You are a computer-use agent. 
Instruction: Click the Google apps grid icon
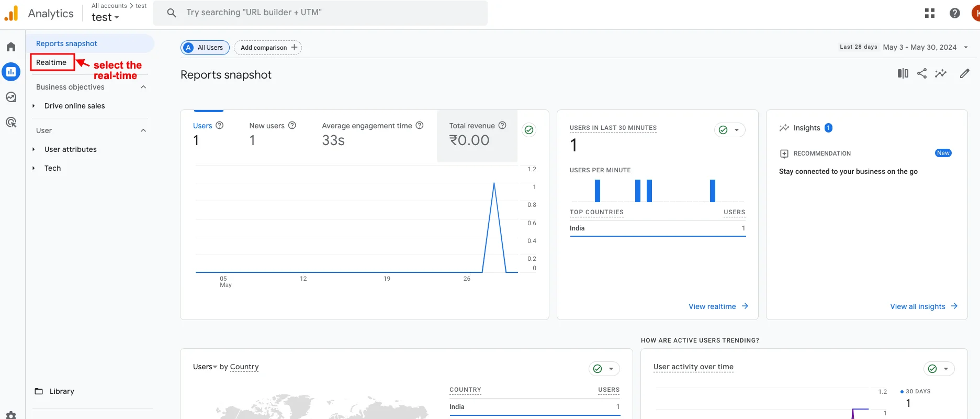tap(929, 13)
